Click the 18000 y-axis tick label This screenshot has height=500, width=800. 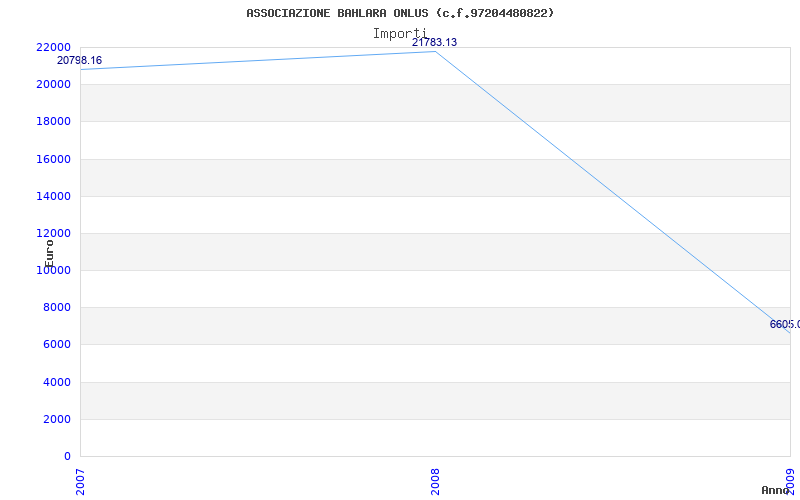point(53,121)
